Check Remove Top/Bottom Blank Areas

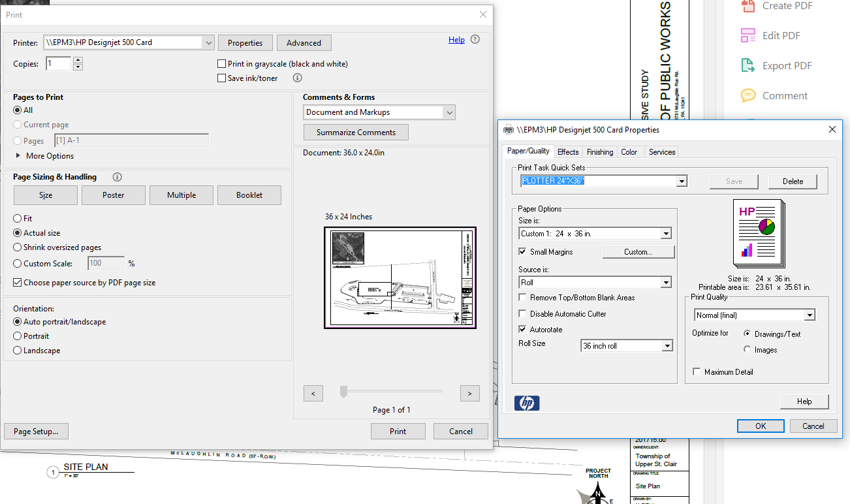[522, 297]
